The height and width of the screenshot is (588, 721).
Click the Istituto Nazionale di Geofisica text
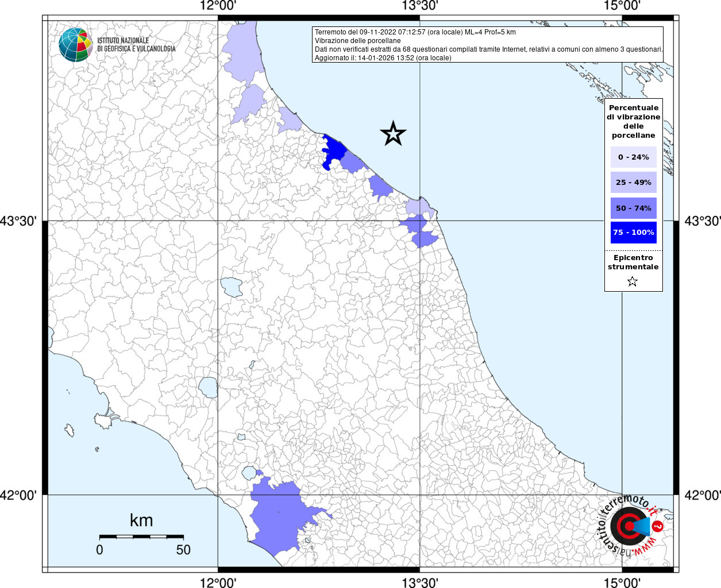pyautogui.click(x=136, y=45)
